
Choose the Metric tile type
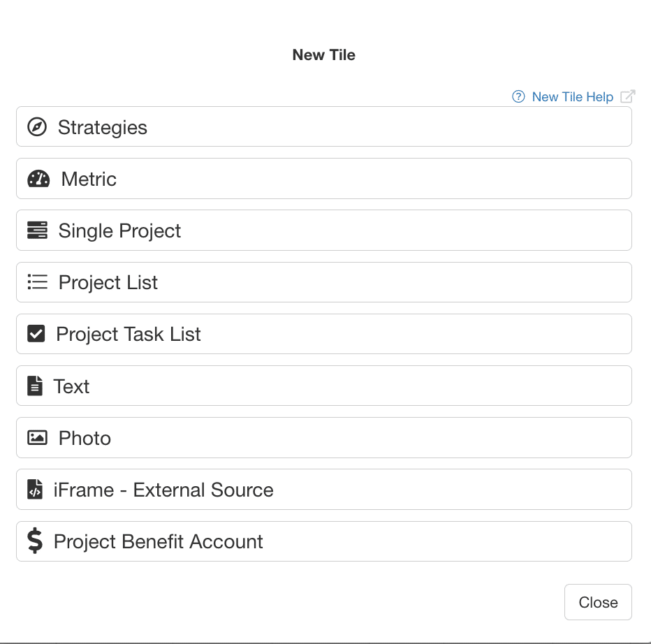click(x=323, y=179)
